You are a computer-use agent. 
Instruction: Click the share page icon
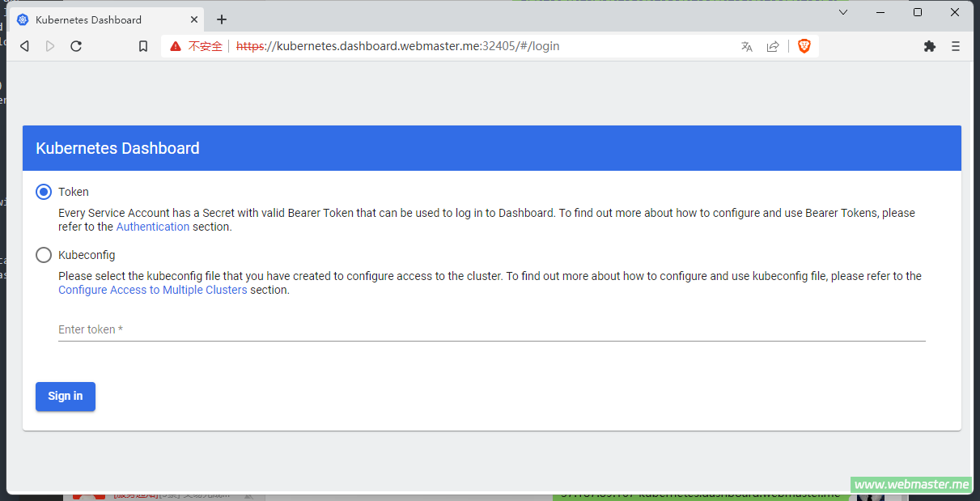pyautogui.click(x=773, y=46)
